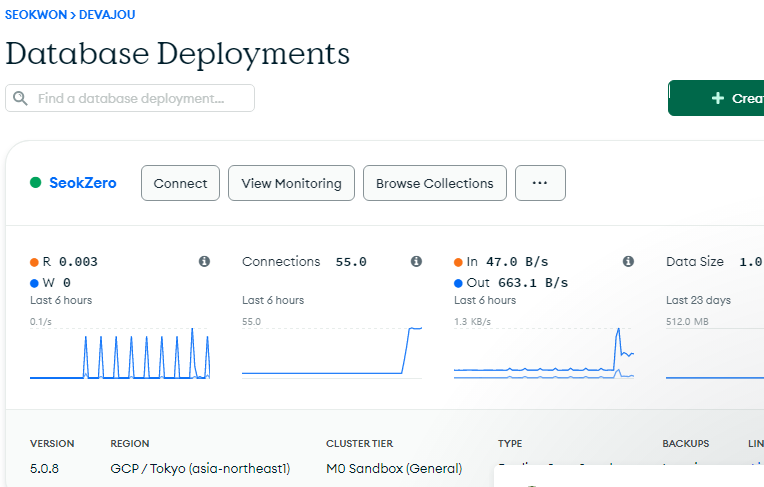Open the DEVAJOU project breadcrumb link
The width and height of the screenshot is (764, 487).
coord(107,15)
